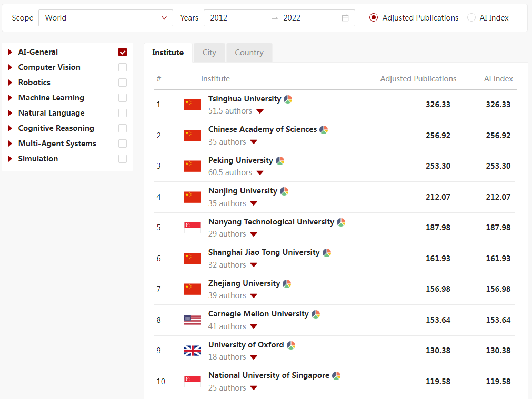Expand University of Oxford 18 authors list
Viewport: 532px width, 399px height.
click(x=254, y=357)
